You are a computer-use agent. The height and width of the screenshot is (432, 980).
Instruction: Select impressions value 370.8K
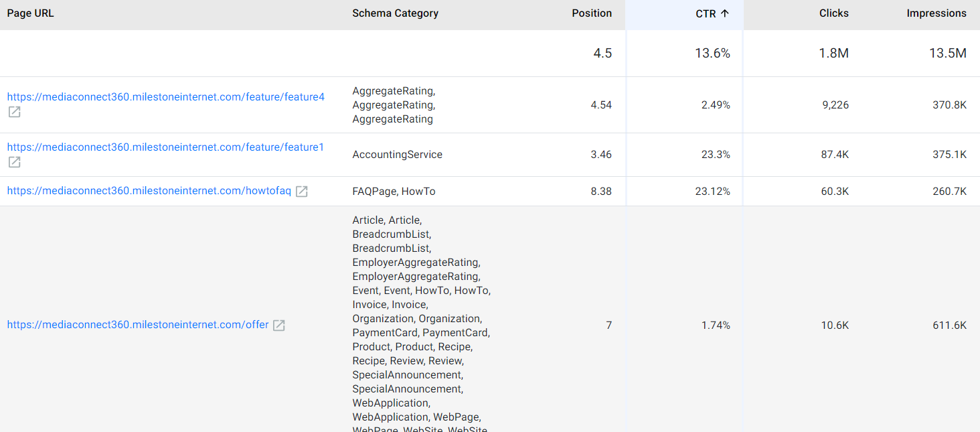[x=950, y=105]
